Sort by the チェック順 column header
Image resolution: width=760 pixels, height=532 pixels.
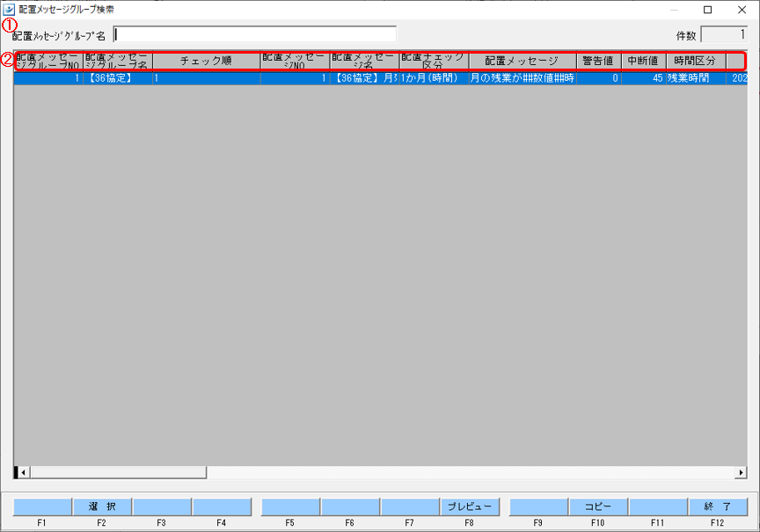(206, 61)
